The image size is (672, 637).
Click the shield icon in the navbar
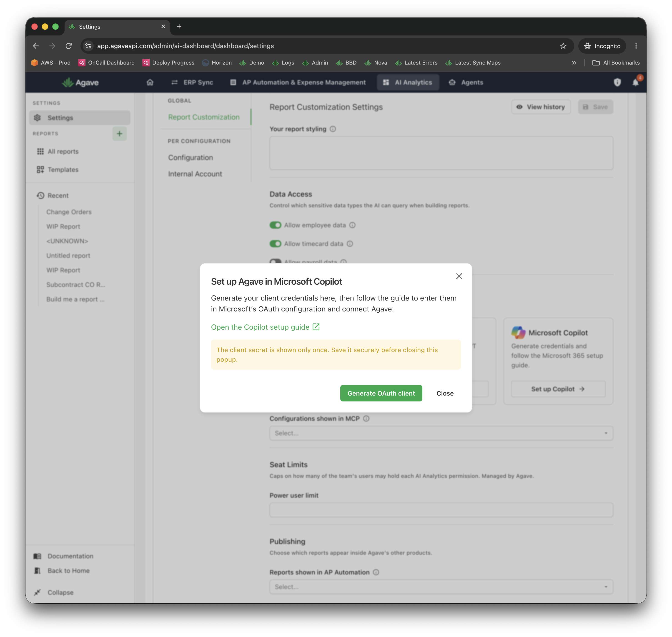[x=617, y=82]
